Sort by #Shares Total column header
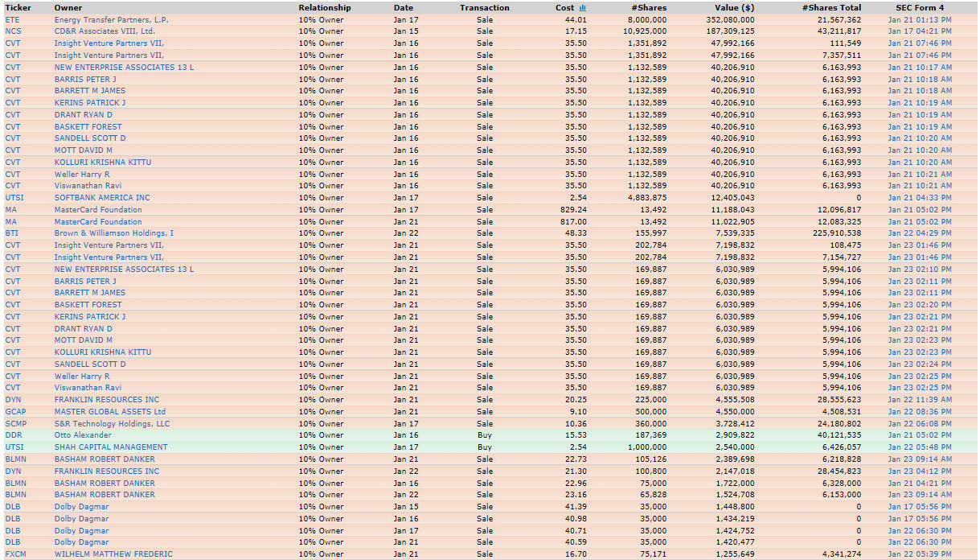This screenshot has width=980, height=560. (x=831, y=8)
